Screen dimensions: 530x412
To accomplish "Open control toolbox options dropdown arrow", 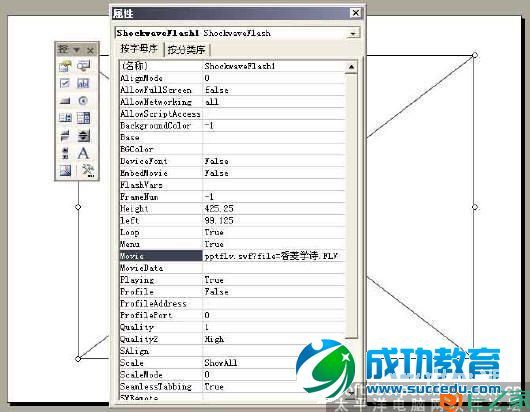I will point(77,50).
